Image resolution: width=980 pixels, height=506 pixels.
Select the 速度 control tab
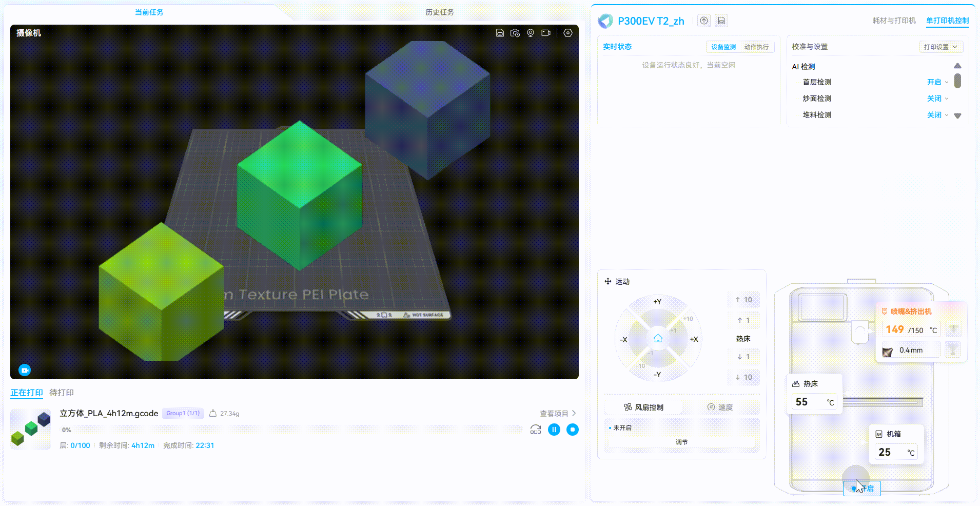[x=720, y=407]
